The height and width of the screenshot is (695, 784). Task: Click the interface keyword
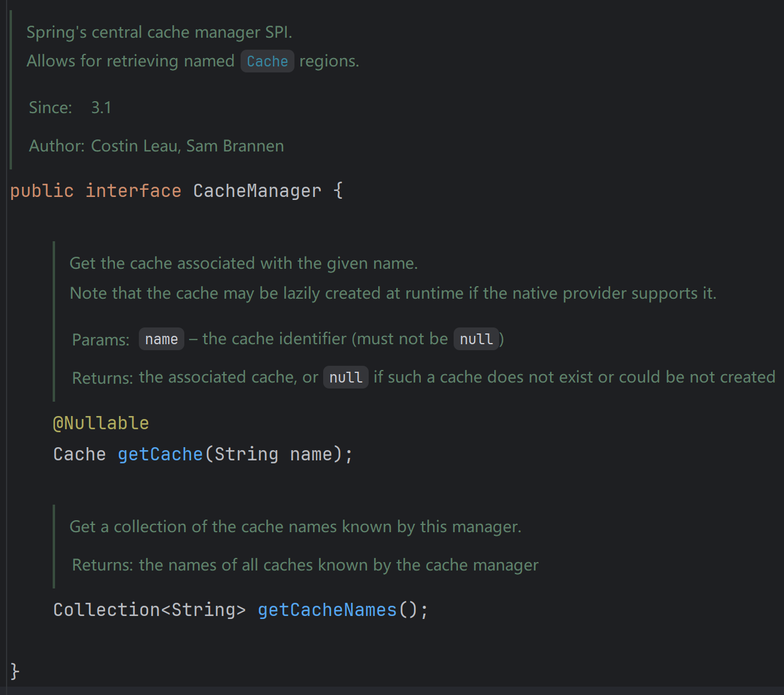[133, 191]
